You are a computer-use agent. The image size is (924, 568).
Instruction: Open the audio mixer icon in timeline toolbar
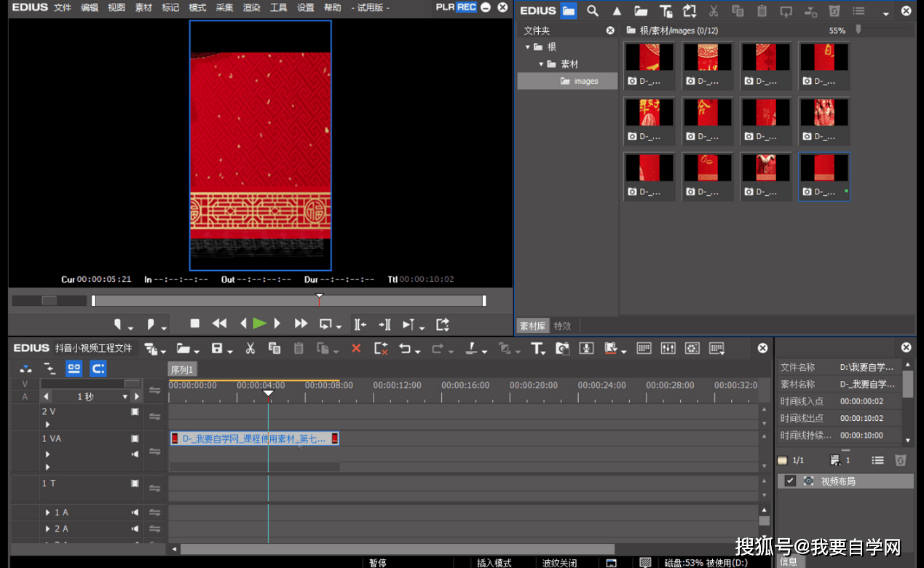tap(668, 349)
